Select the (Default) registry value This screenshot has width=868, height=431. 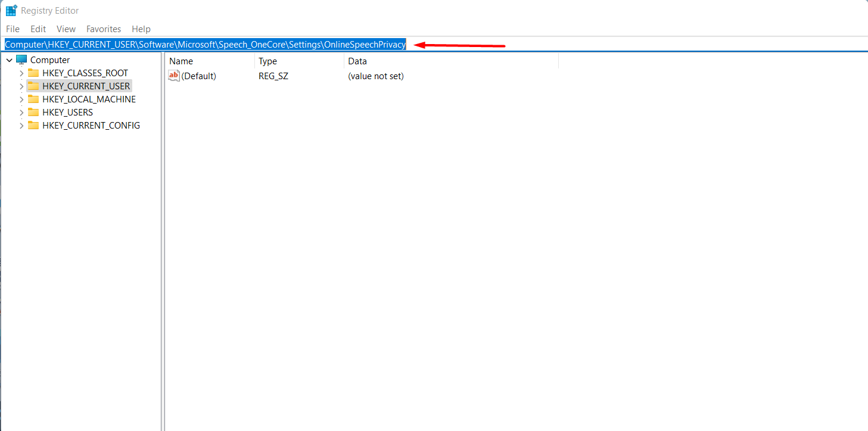click(x=197, y=76)
